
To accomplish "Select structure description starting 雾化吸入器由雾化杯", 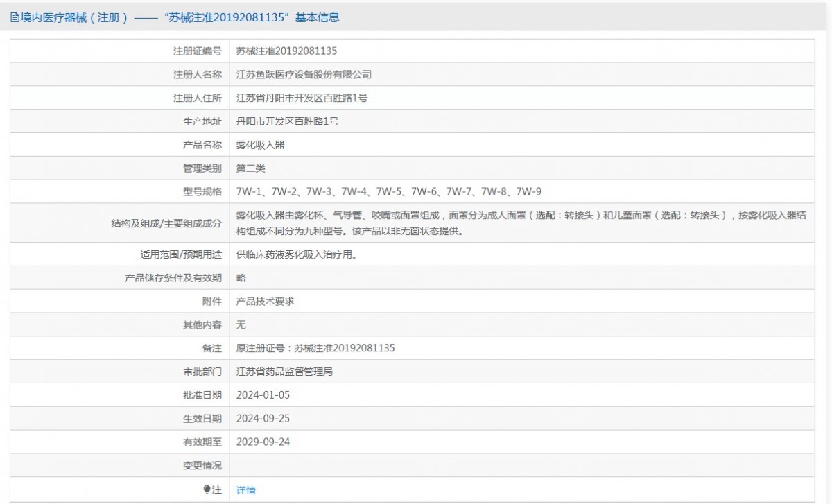I will click(x=521, y=223).
